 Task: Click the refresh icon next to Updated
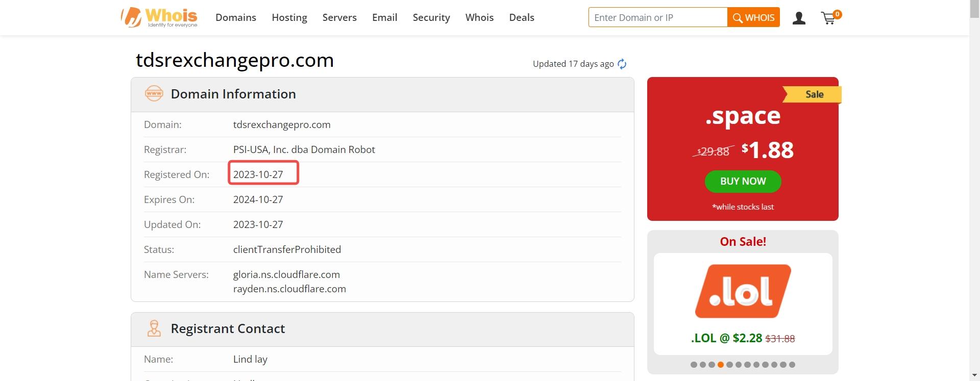(622, 64)
